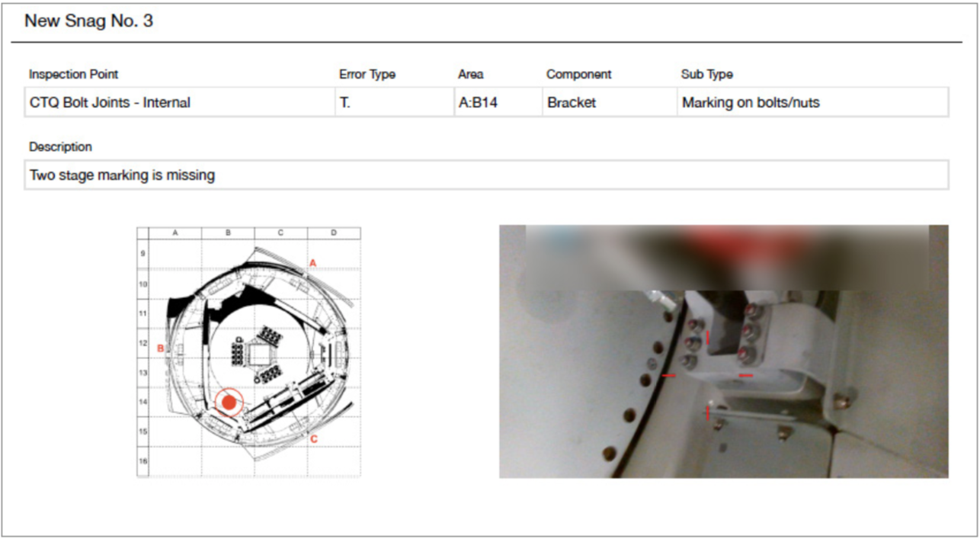This screenshot has height=539, width=980.
Task: Click the red snag marker on the map
Action: pyautogui.click(x=229, y=402)
